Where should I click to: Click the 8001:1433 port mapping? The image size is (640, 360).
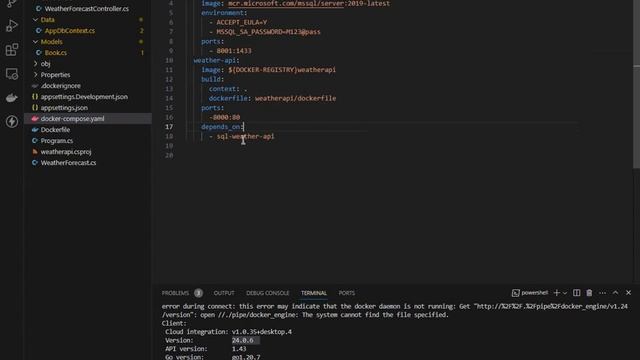(234, 51)
